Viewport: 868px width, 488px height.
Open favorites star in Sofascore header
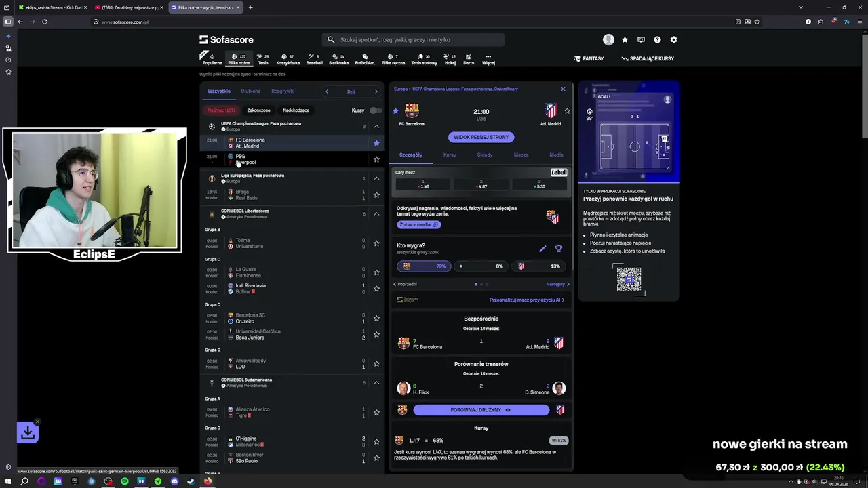(x=625, y=39)
